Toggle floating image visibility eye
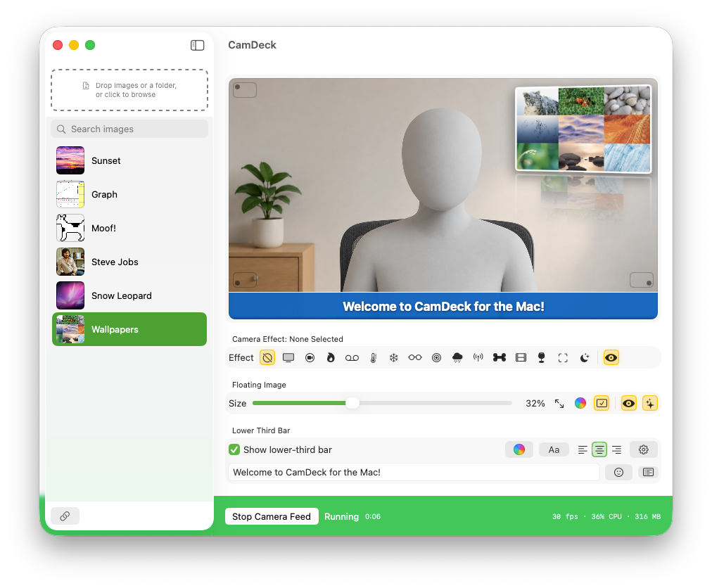This screenshot has height=588, width=712. point(628,403)
